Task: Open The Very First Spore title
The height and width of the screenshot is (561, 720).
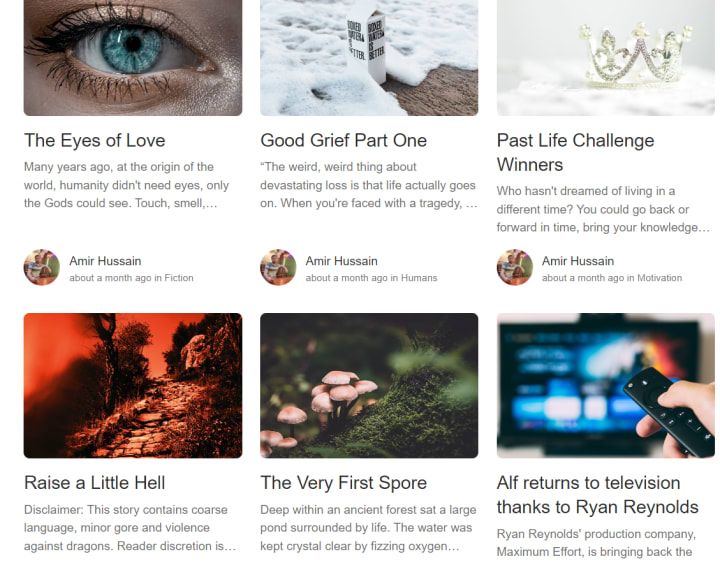Action: click(x=343, y=483)
